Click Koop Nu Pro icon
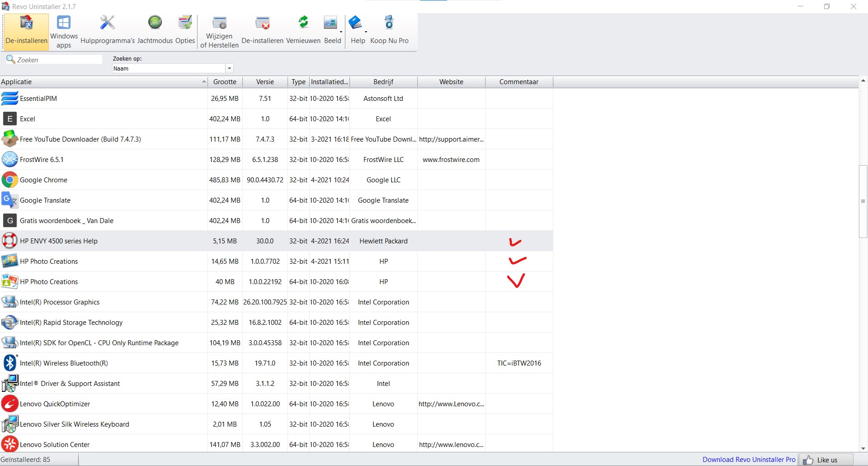 click(389, 23)
